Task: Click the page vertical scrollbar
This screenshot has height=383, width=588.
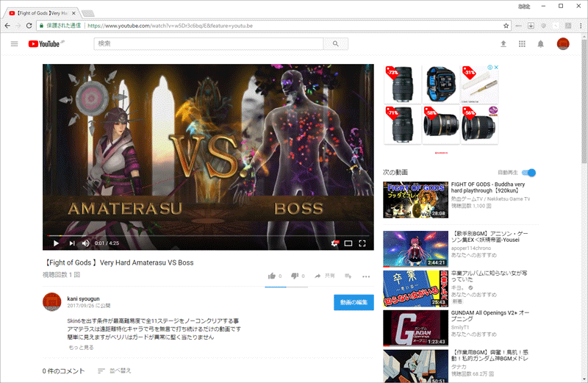Action: point(584,101)
